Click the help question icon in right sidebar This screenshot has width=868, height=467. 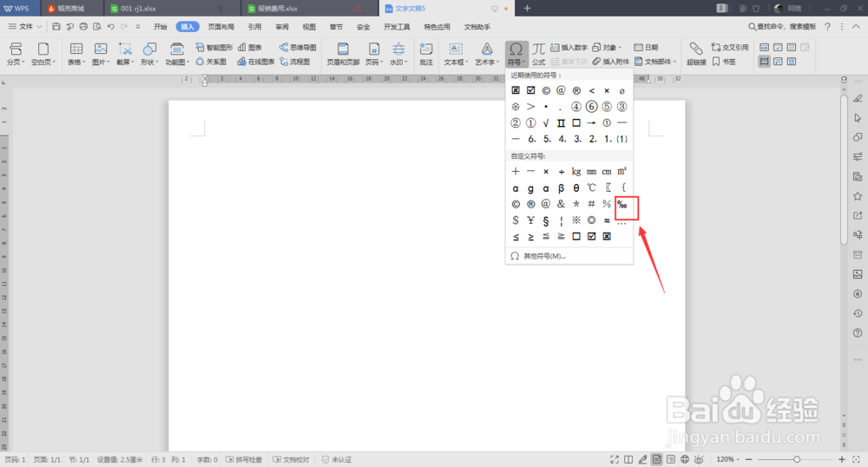pyautogui.click(x=858, y=333)
